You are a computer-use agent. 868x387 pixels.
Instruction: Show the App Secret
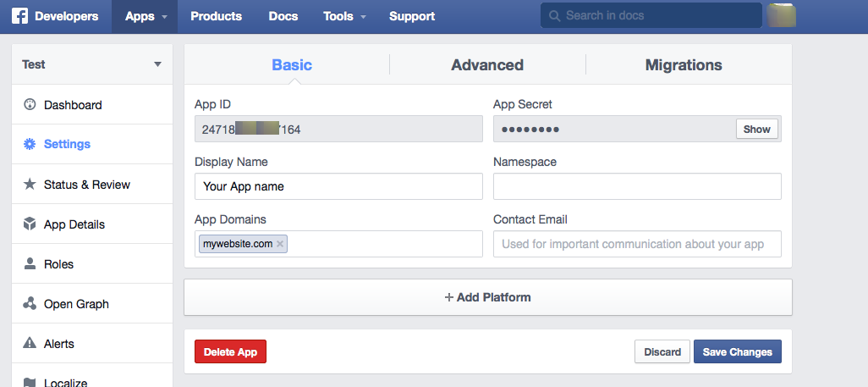click(x=756, y=130)
